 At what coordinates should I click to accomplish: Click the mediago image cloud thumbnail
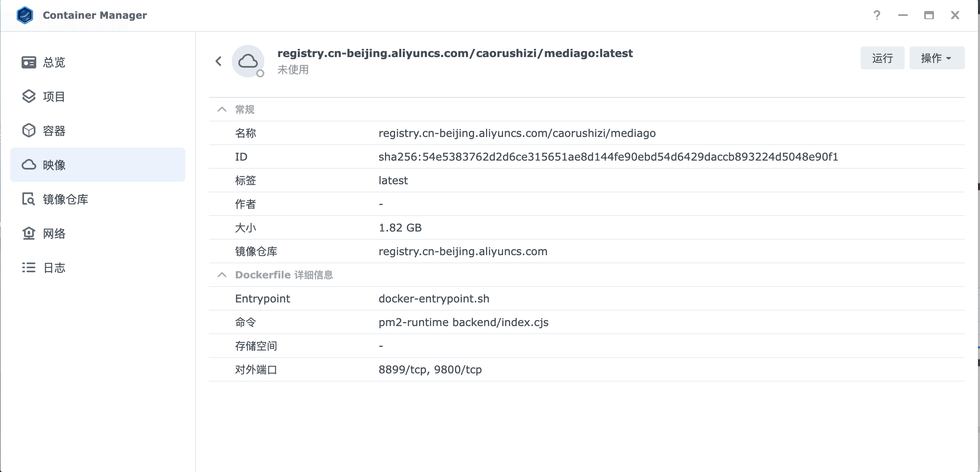pyautogui.click(x=248, y=61)
